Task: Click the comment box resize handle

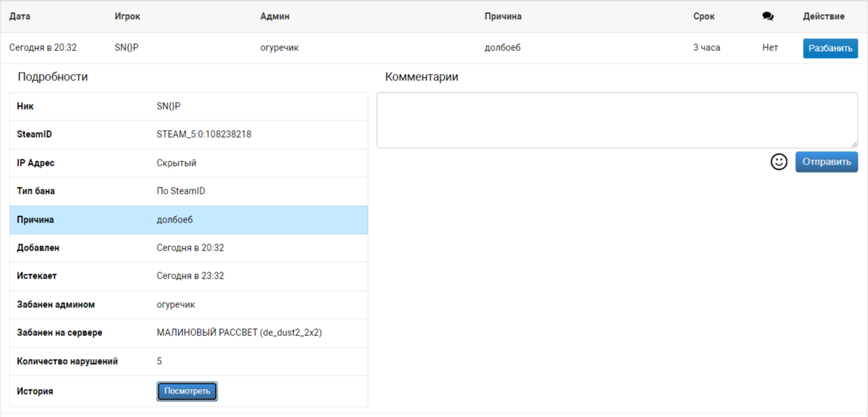Action: pos(854,145)
